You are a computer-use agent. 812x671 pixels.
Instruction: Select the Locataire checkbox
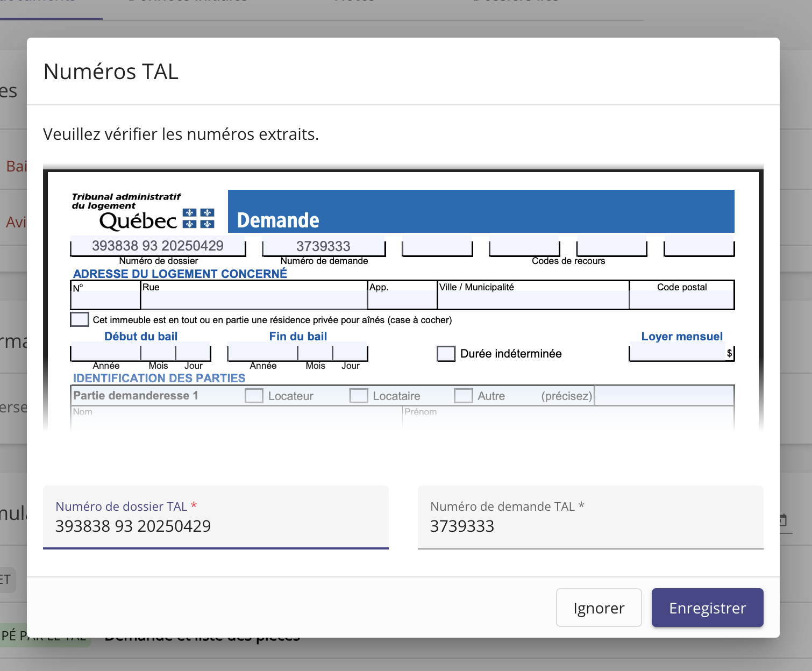pos(359,396)
